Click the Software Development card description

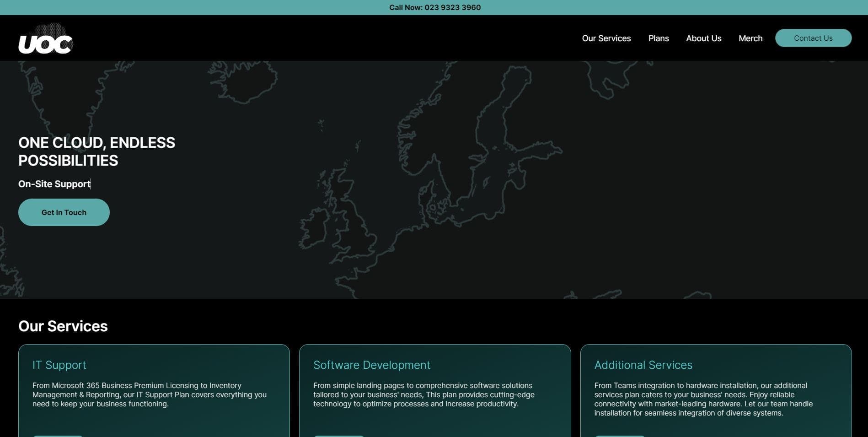(x=424, y=394)
